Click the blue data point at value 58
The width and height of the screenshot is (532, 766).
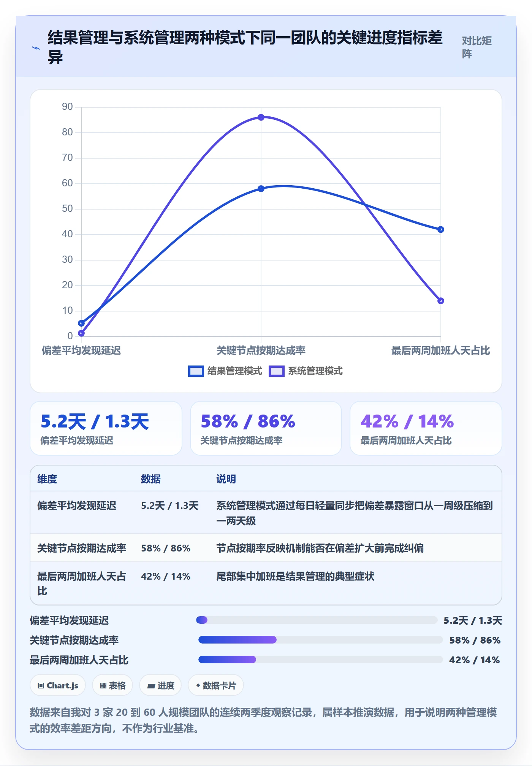tap(261, 189)
